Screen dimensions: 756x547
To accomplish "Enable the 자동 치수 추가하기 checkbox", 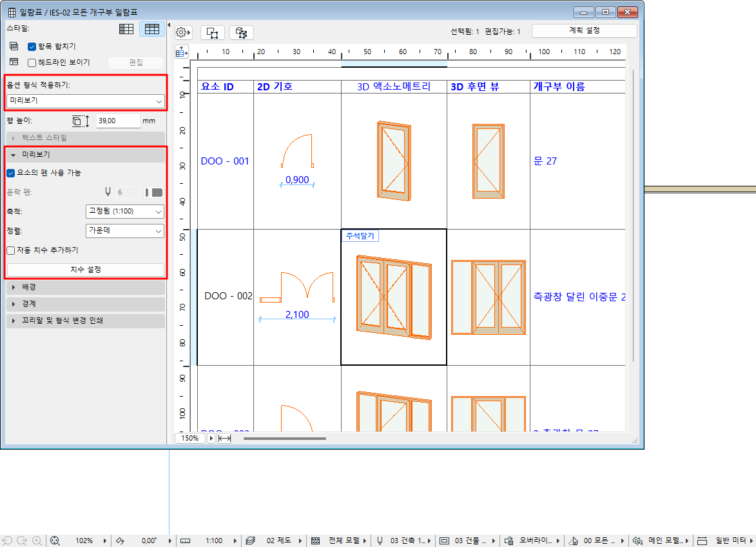I will 10,250.
